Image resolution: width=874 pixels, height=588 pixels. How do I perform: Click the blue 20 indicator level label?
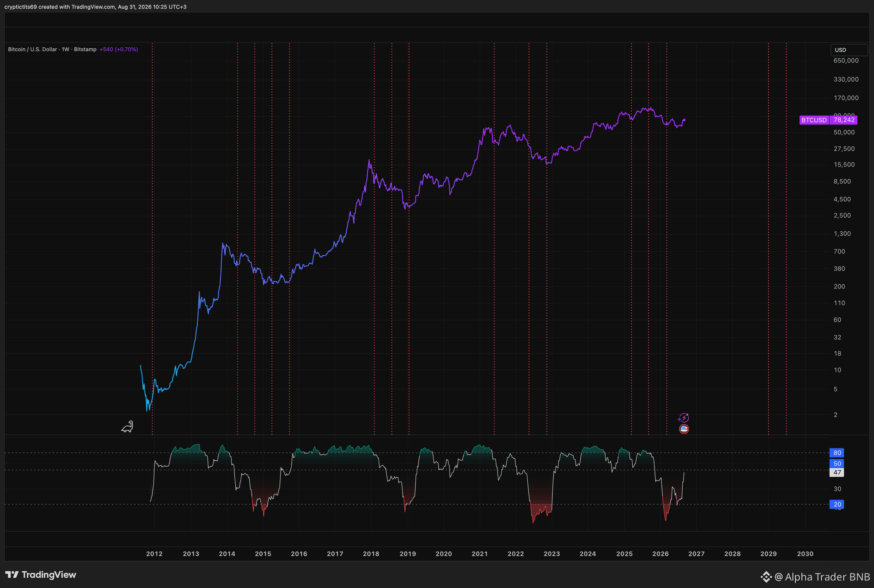[x=837, y=504]
